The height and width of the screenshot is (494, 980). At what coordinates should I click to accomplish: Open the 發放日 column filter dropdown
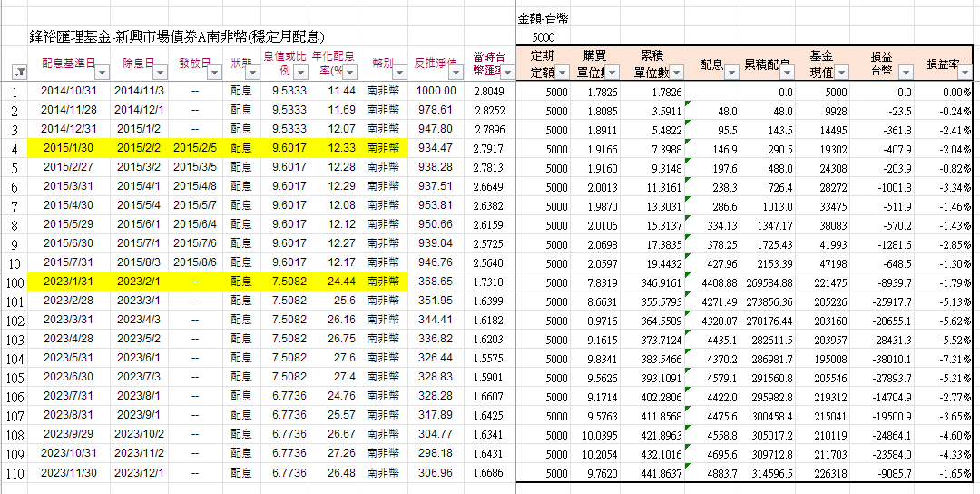214,73
